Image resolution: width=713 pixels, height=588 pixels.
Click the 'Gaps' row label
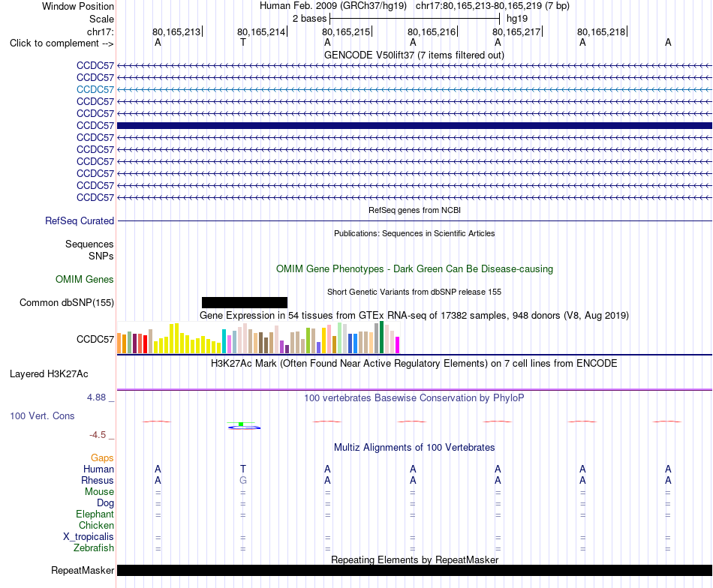[x=102, y=458]
